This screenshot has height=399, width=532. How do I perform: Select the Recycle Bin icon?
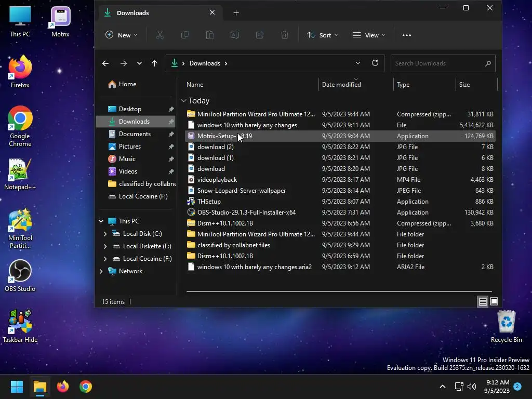point(506,326)
